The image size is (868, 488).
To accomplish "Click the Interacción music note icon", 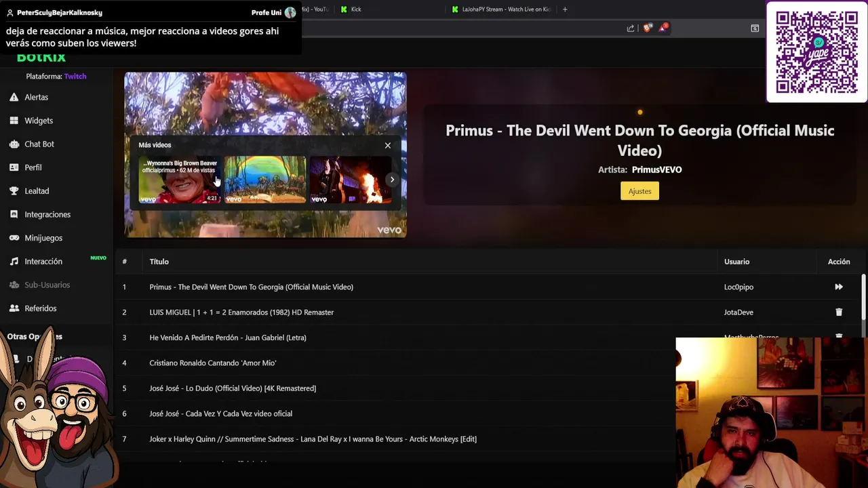I will (x=14, y=262).
